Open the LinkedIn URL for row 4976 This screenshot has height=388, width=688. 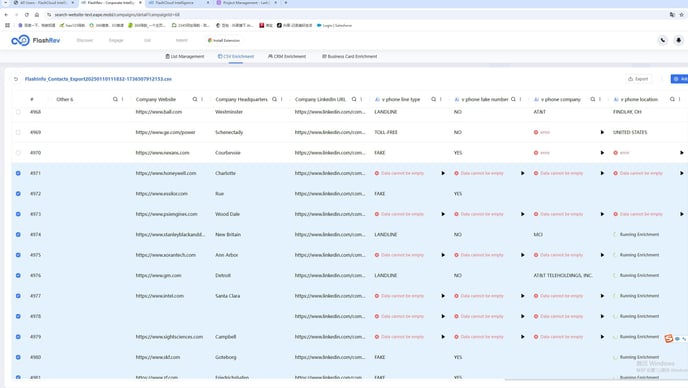click(330, 276)
